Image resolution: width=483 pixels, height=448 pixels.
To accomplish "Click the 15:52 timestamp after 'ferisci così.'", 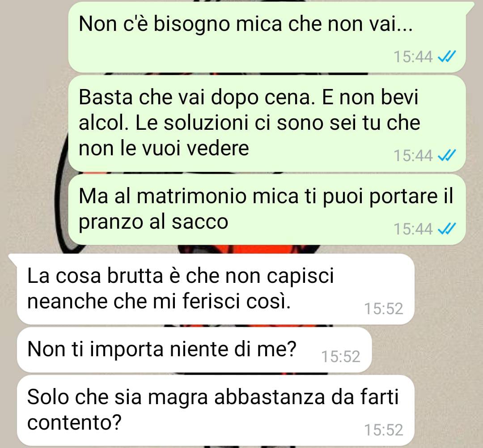I will pyautogui.click(x=384, y=309).
